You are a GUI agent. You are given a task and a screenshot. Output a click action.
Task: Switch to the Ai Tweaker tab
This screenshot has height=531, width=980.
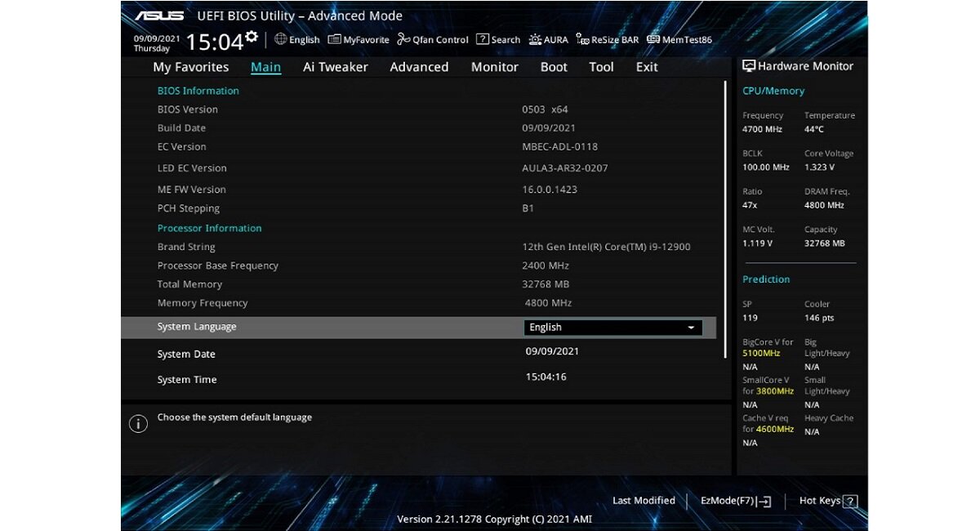click(335, 67)
